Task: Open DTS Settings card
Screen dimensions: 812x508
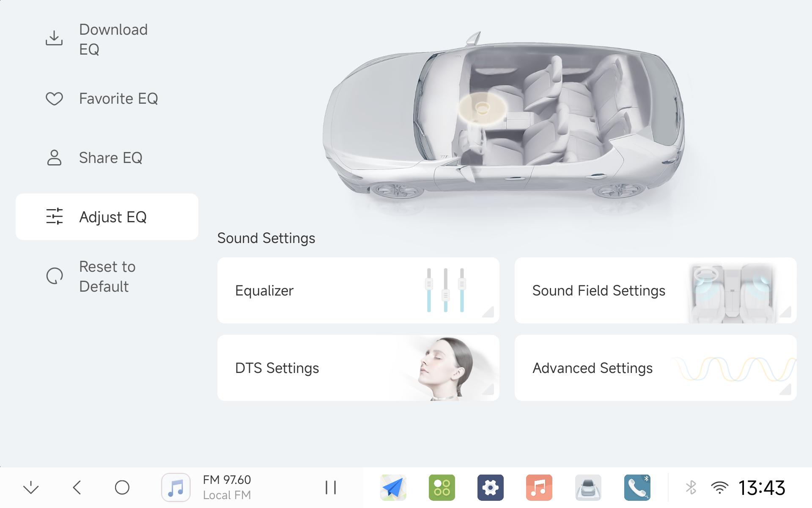Action: tap(358, 368)
